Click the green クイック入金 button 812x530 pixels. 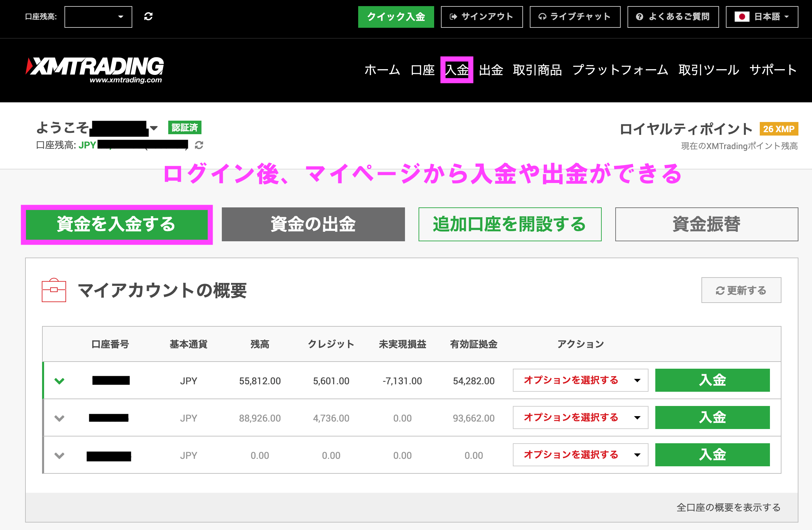coord(396,17)
